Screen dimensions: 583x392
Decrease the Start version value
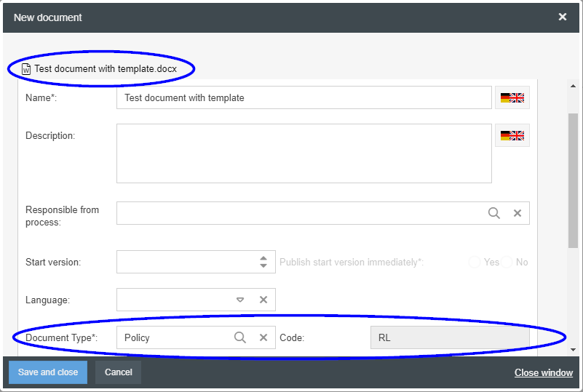click(x=263, y=266)
